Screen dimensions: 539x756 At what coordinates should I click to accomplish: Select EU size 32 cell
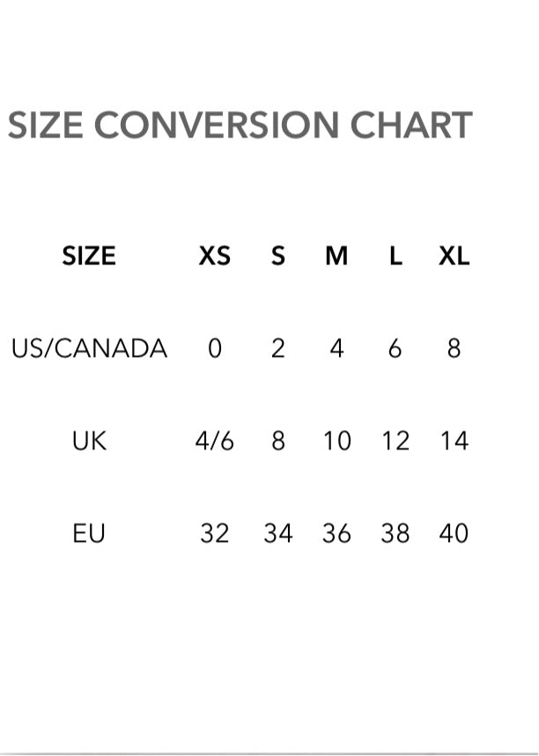coord(215,533)
